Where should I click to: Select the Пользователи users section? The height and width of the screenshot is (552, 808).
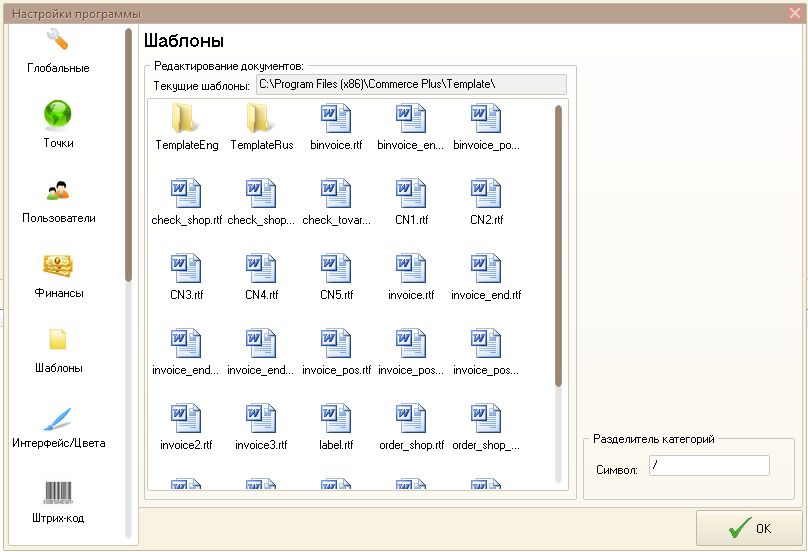click(x=58, y=202)
